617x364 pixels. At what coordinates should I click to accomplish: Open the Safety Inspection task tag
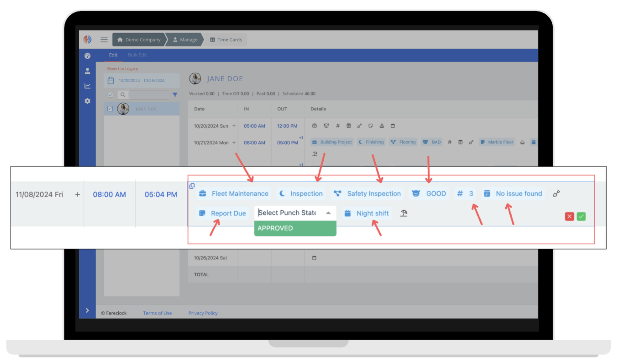(367, 193)
